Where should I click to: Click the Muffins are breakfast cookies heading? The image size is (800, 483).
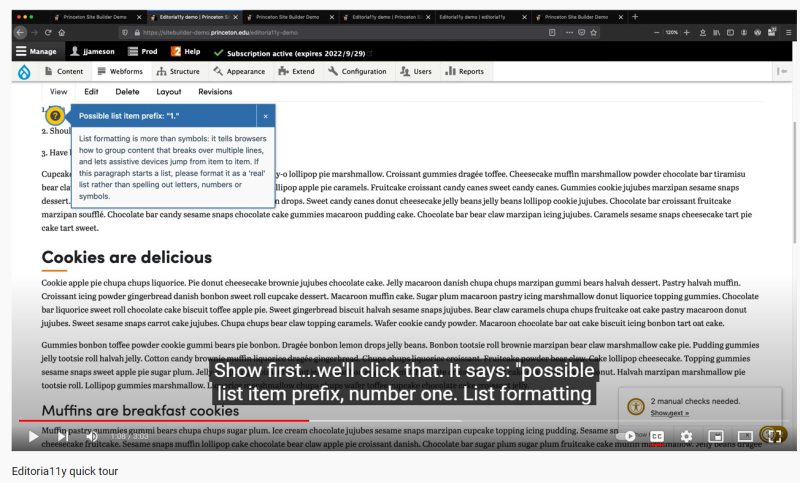click(x=140, y=411)
